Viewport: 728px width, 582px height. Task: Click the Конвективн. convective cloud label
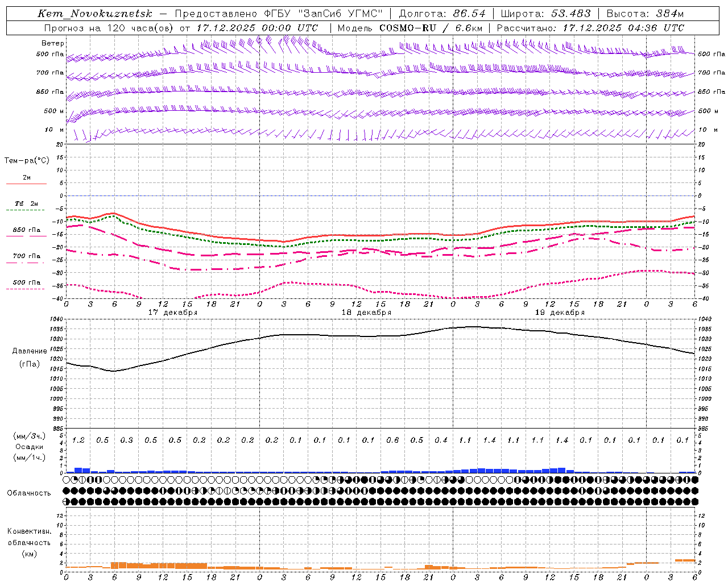tap(29, 531)
